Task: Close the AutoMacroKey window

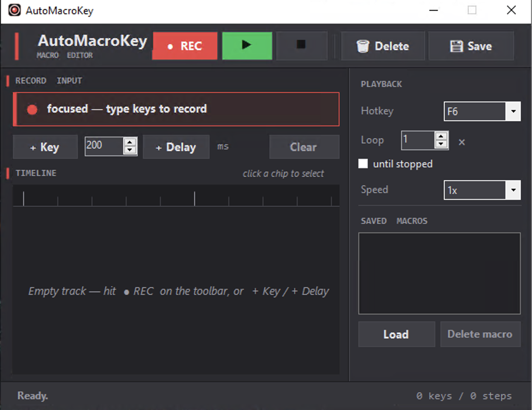Action: (x=511, y=10)
